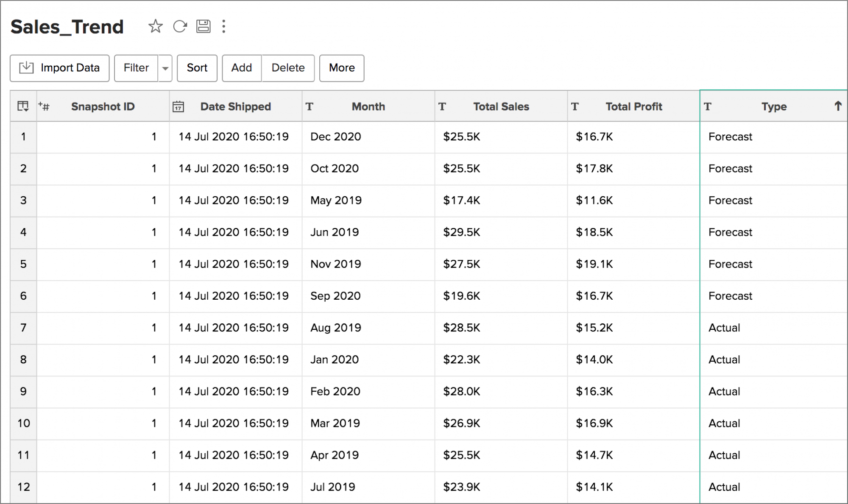Click the Delete button

(288, 68)
